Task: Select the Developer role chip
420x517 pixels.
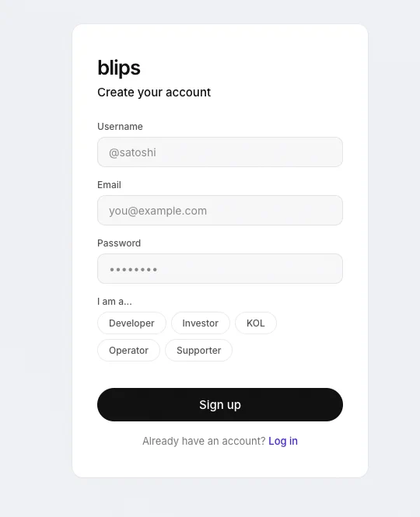Action: [131, 323]
